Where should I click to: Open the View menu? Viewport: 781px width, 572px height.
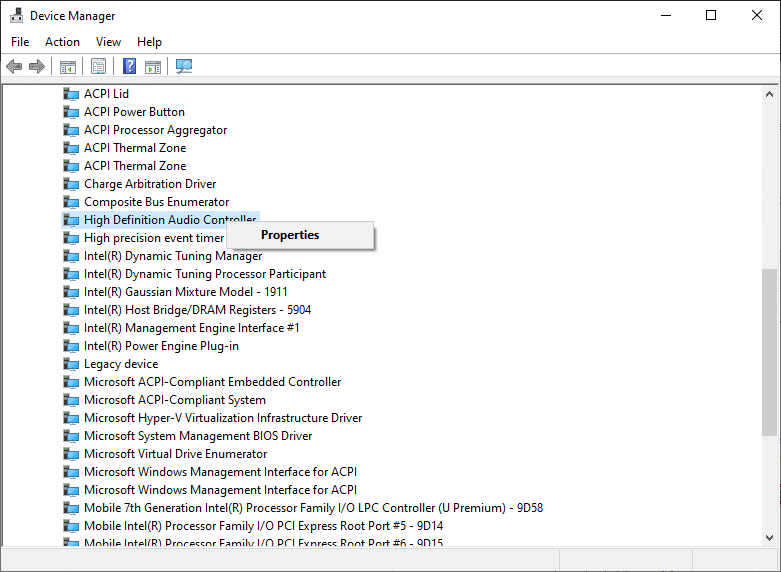coord(108,42)
